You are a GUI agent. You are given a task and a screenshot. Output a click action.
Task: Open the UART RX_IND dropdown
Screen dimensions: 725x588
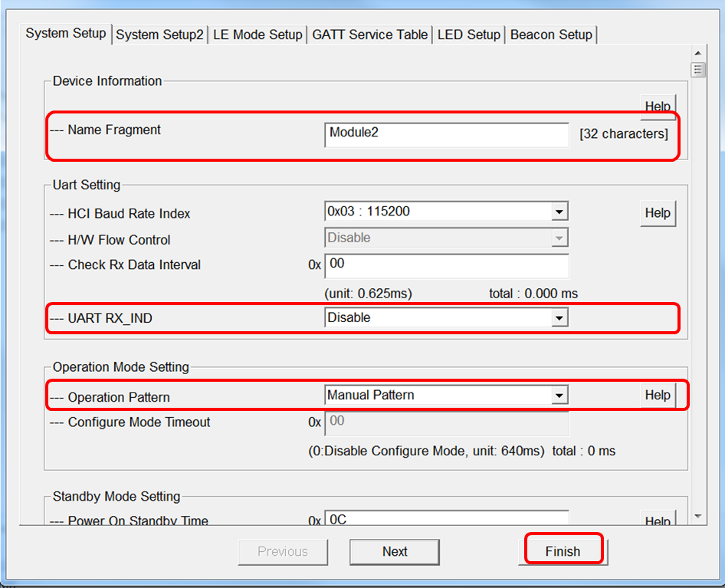pos(559,318)
